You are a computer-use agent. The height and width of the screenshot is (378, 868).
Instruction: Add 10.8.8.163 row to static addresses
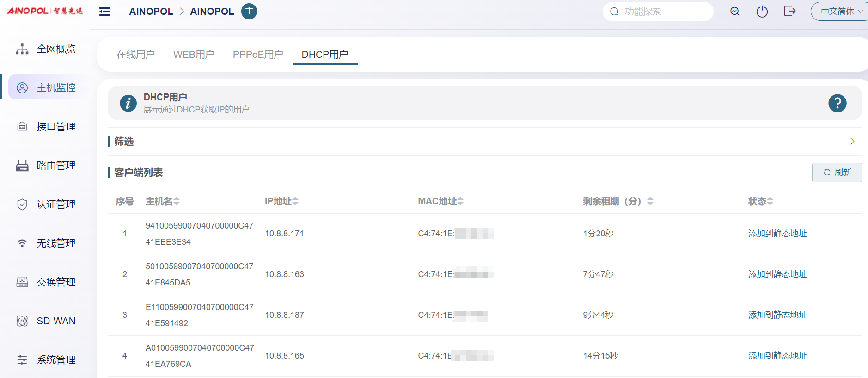777,274
